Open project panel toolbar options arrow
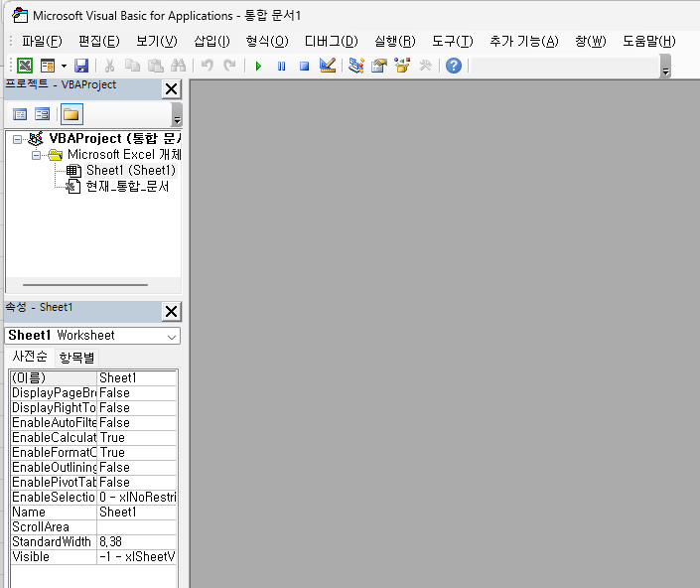The height and width of the screenshot is (588, 700). coord(177,115)
